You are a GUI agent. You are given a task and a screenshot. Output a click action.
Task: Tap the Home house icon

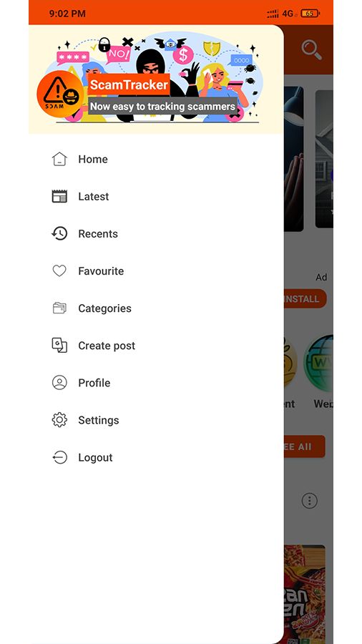(59, 159)
